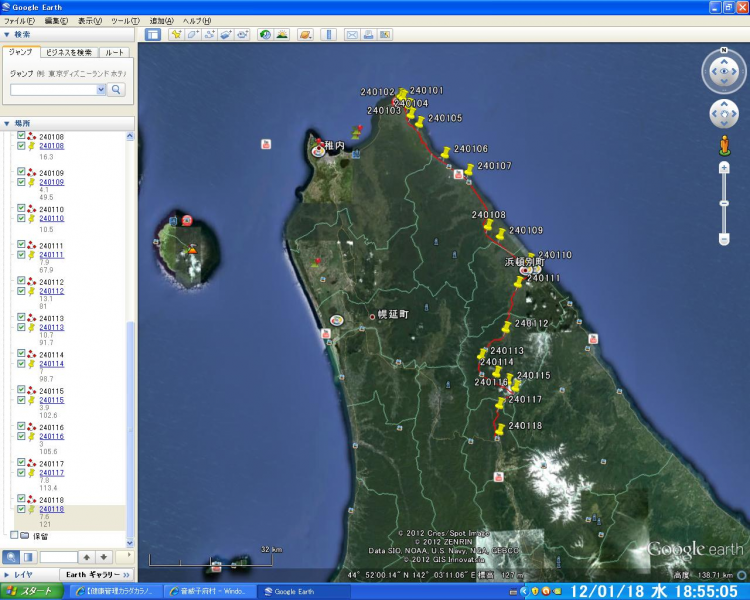Screen dimensions: 750x600
Task: Click the Earth ギャラリー button
Action: (97, 575)
